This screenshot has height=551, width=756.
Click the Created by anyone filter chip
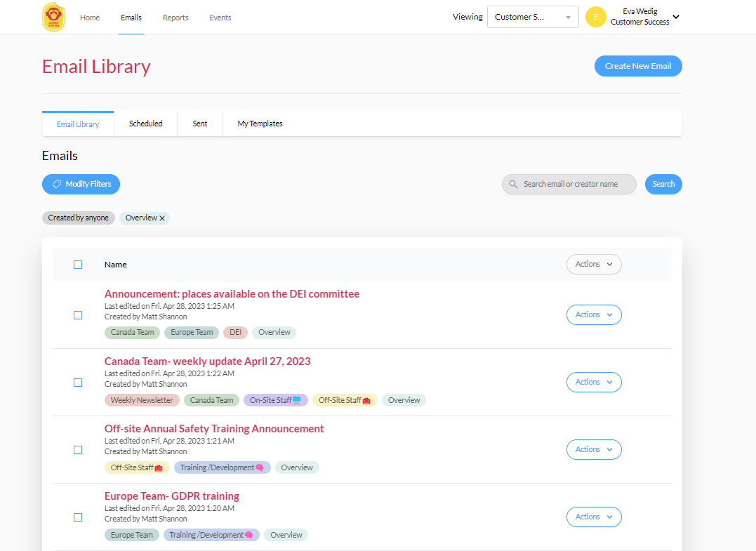(79, 218)
